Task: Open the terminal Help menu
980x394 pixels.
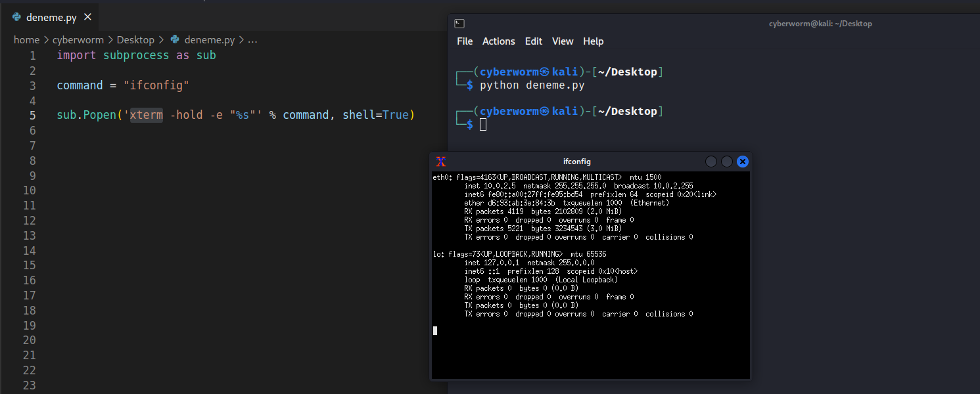Action: 593,41
